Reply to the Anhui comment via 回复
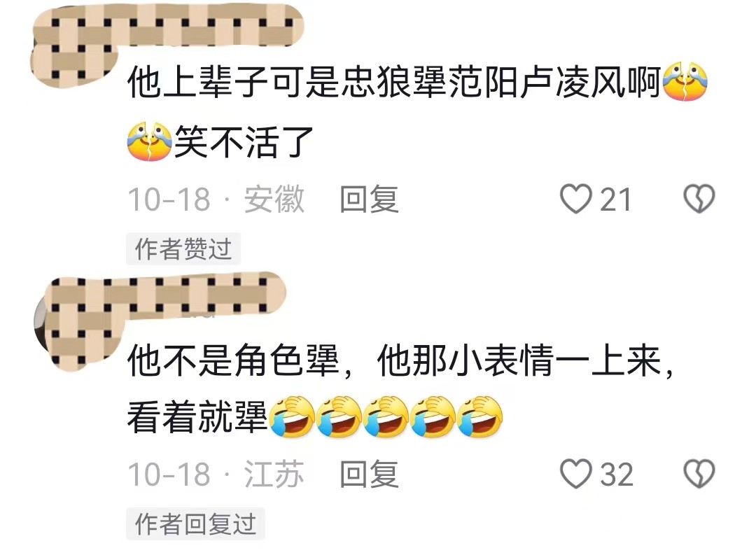The width and height of the screenshot is (756, 555). point(370,199)
